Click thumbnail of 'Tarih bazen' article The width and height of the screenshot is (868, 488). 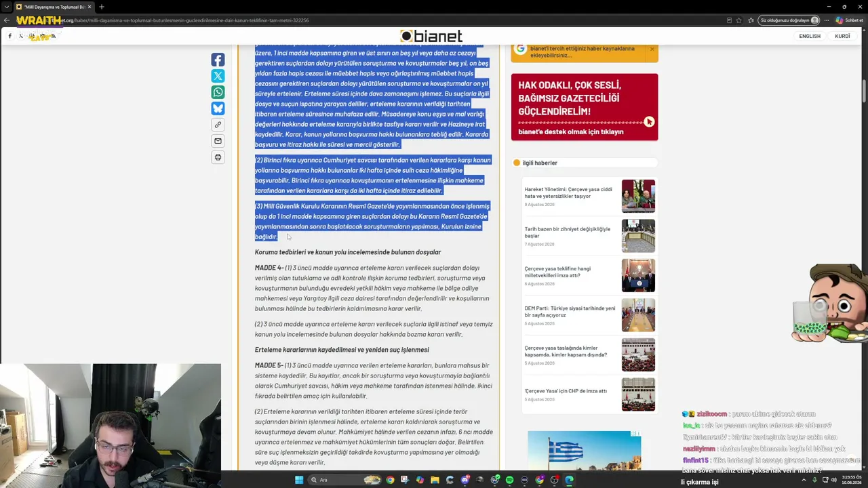point(638,236)
